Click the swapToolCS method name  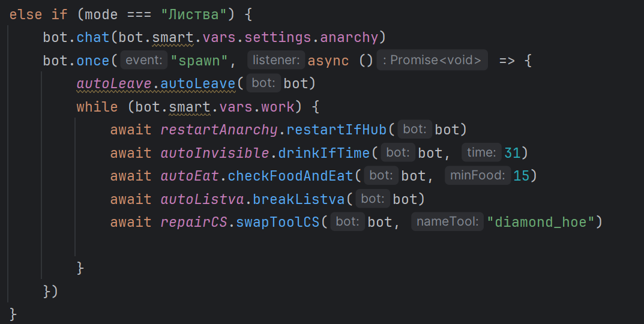coord(278,222)
